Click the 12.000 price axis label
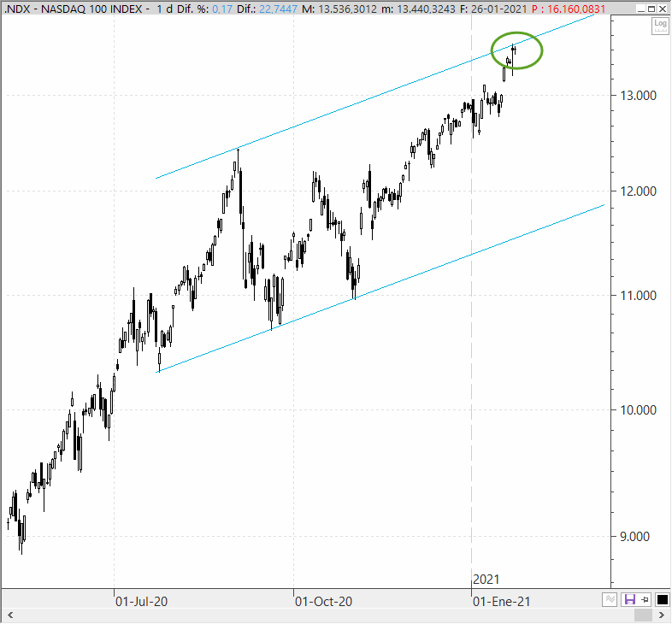672x624 pixels. coord(638,191)
